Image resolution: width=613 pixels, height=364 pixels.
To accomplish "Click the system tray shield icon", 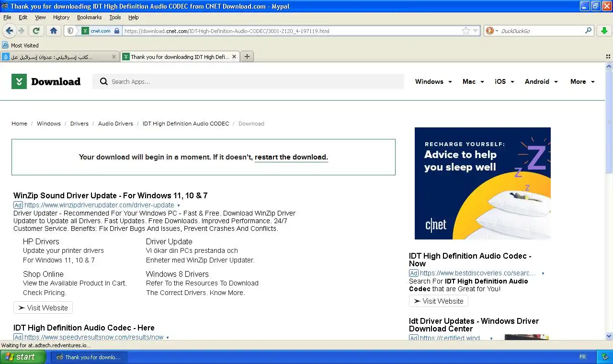I will click(x=605, y=357).
